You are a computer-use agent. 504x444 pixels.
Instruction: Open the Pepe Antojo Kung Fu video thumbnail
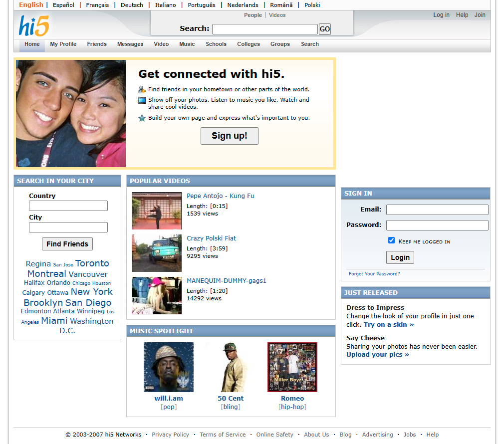coord(157,211)
